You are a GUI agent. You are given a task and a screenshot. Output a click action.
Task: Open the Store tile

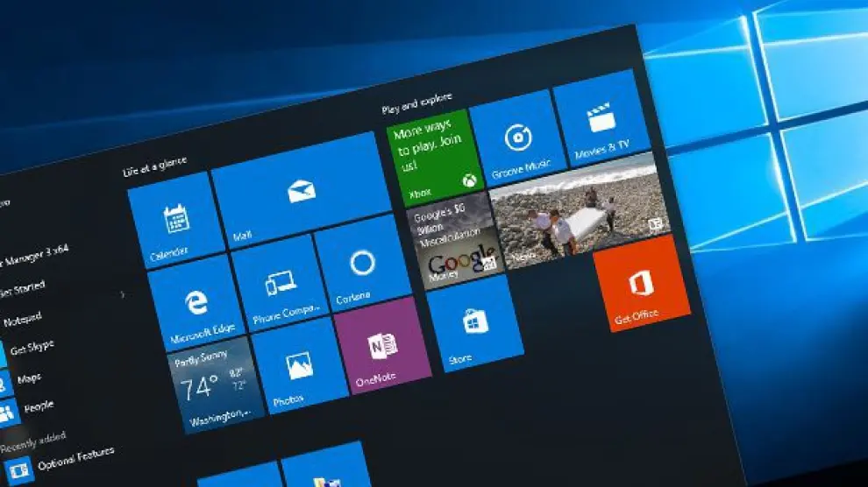(473, 323)
